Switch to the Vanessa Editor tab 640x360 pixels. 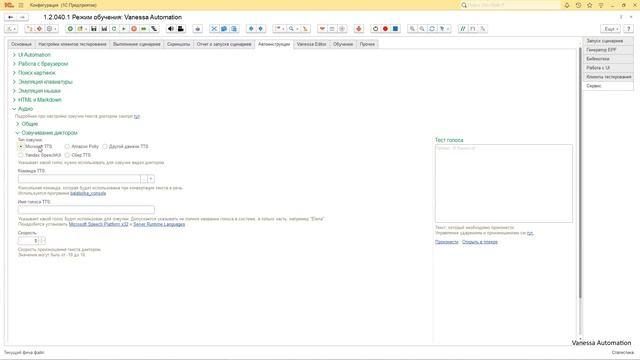tap(311, 44)
